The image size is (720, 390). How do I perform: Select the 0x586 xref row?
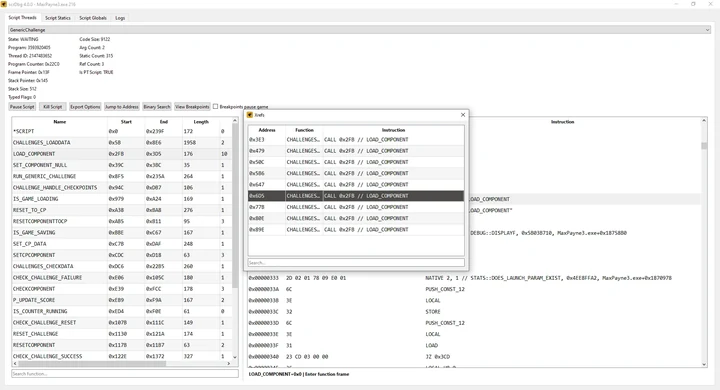(x=356, y=173)
